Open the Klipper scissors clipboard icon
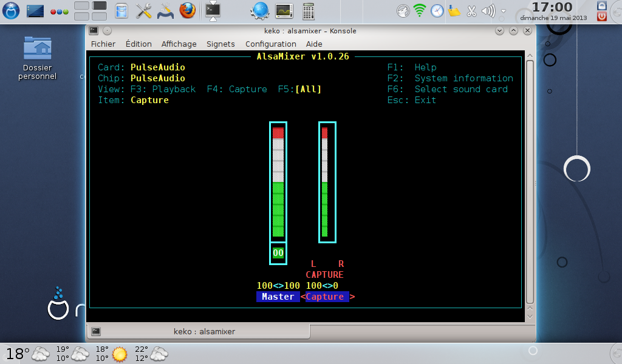This screenshot has width=622, height=364. [471, 11]
